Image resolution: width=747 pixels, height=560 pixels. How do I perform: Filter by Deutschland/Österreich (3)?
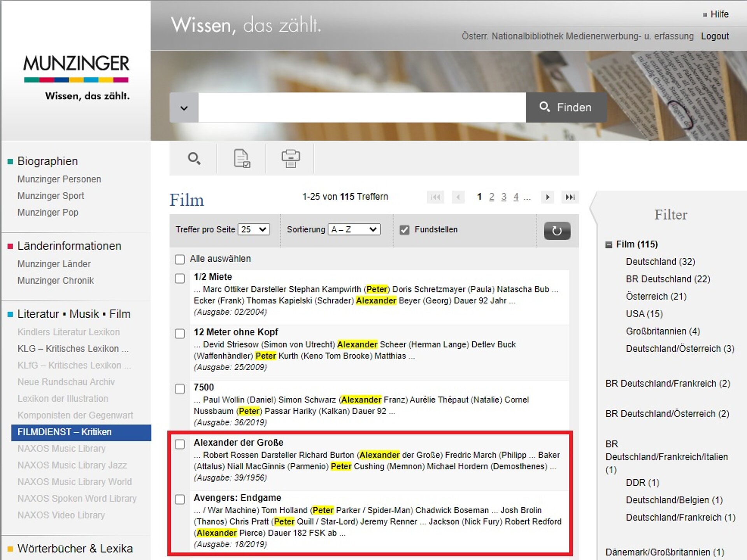click(x=680, y=349)
